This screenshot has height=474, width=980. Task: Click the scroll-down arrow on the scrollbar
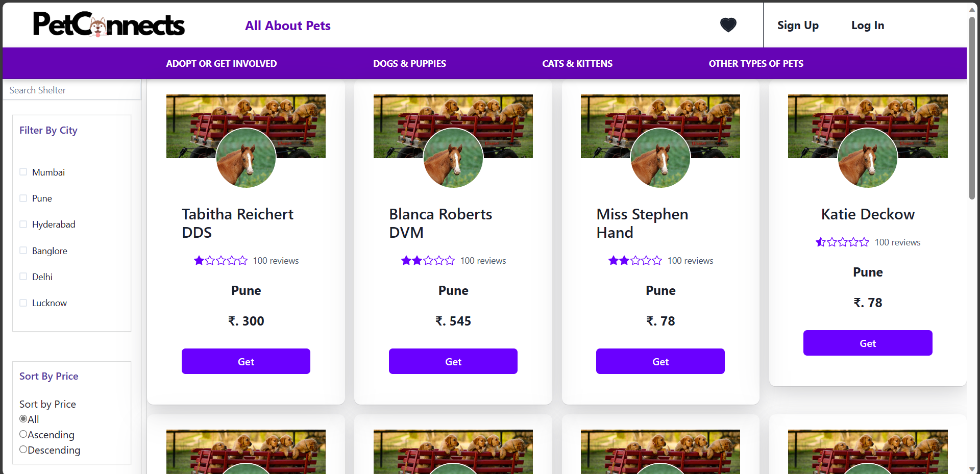point(971,469)
